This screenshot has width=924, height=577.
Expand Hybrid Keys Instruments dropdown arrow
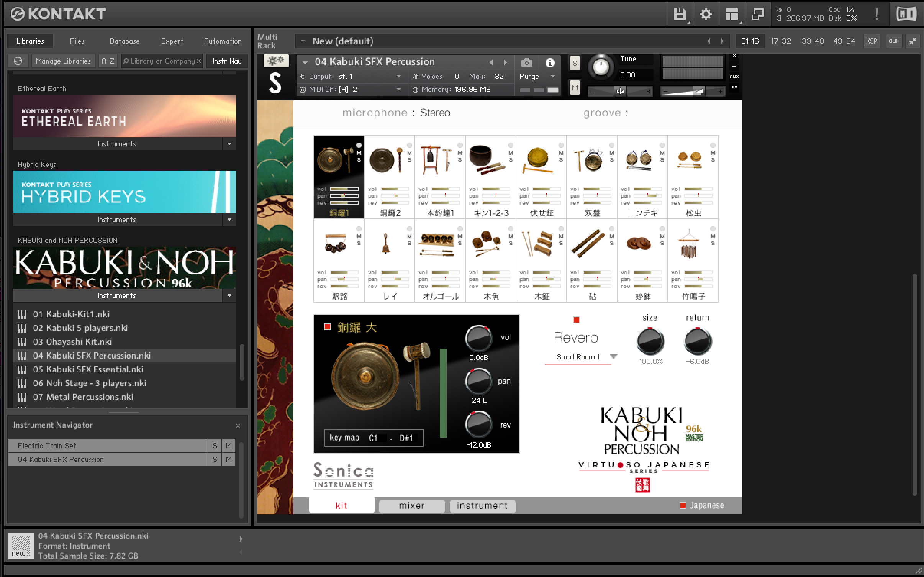(x=229, y=220)
